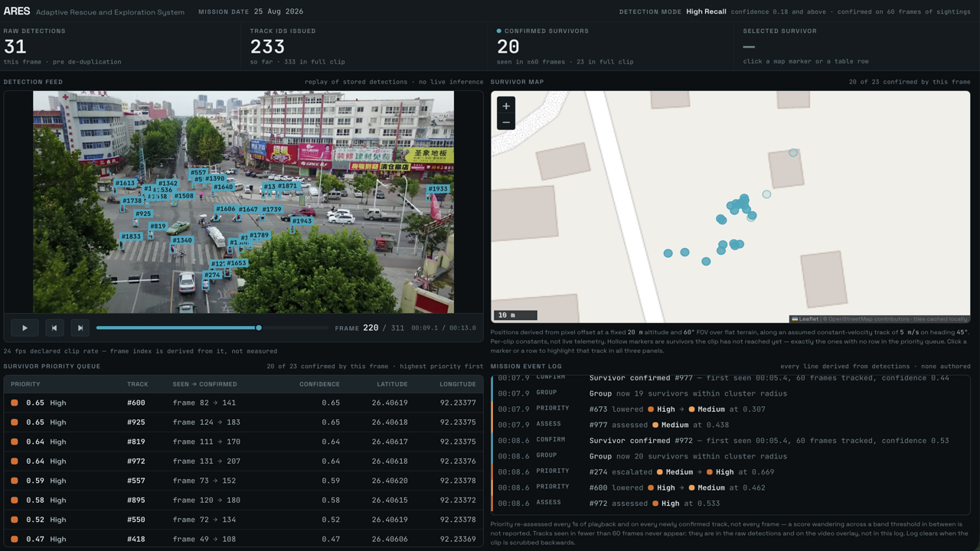Click longitude 92.23372 in #895 row
980x551 pixels.
[x=458, y=500]
